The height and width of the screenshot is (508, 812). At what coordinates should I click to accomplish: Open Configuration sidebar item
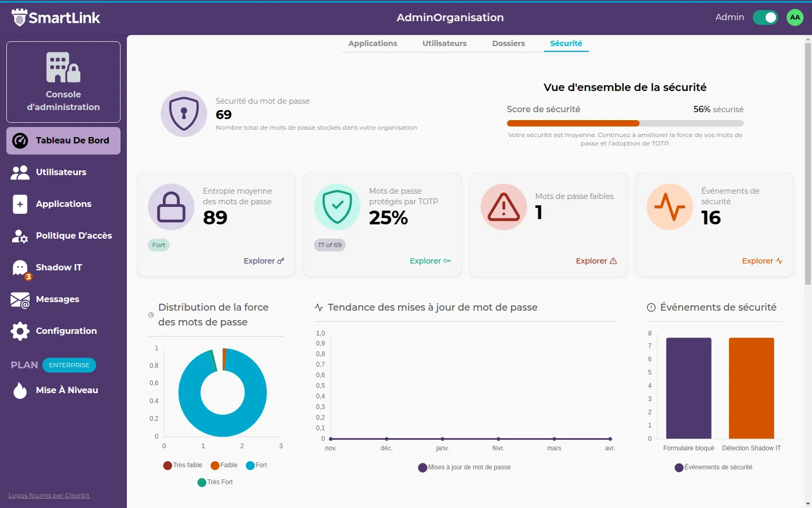pyautogui.click(x=63, y=331)
